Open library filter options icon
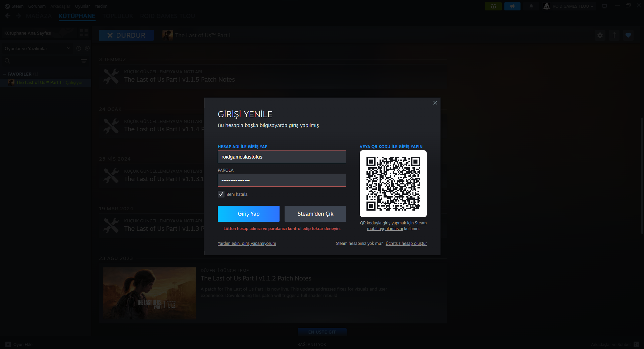 coord(84,61)
